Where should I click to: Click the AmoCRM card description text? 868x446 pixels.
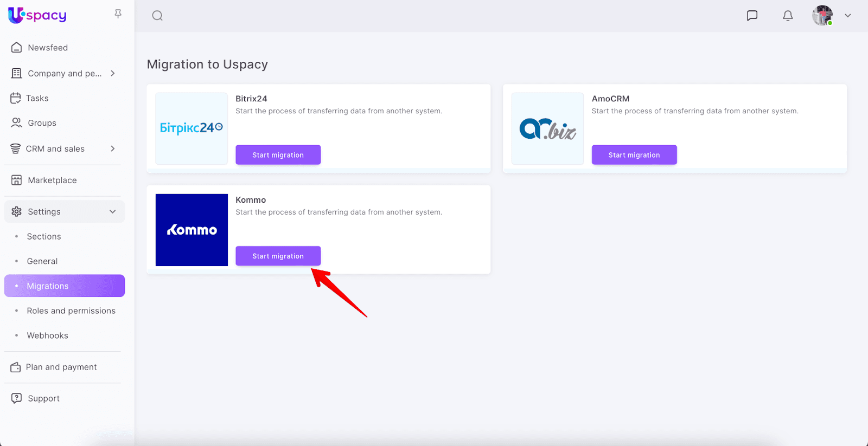tap(695, 111)
